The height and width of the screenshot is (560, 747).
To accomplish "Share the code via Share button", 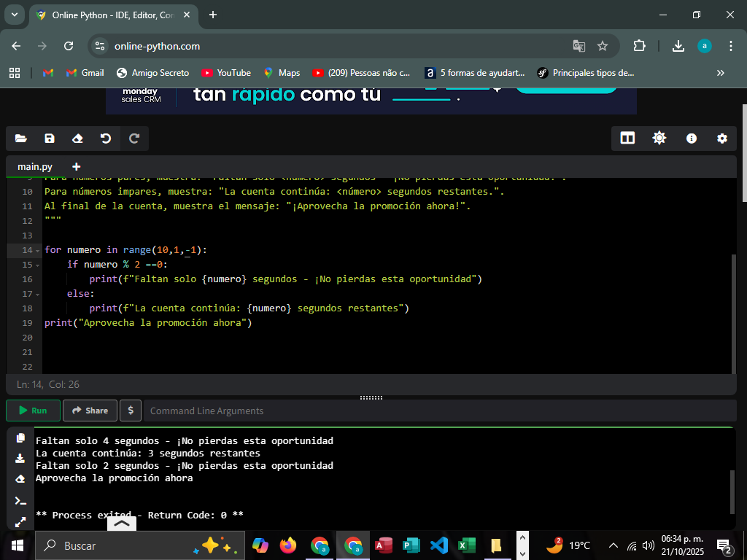I will 90,411.
